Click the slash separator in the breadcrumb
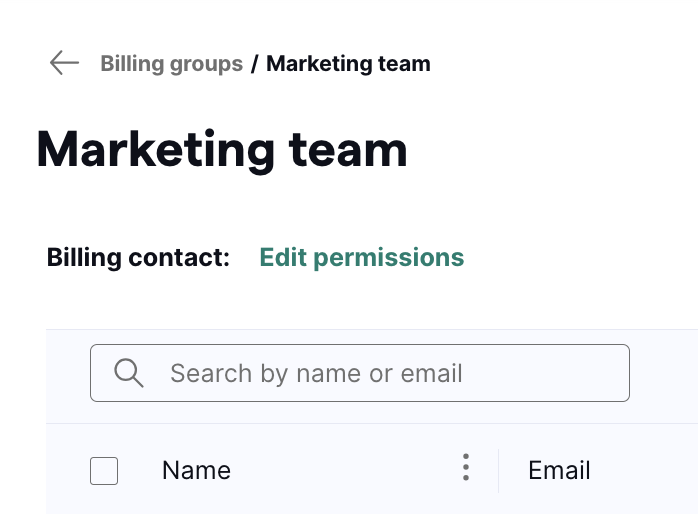 coord(255,64)
